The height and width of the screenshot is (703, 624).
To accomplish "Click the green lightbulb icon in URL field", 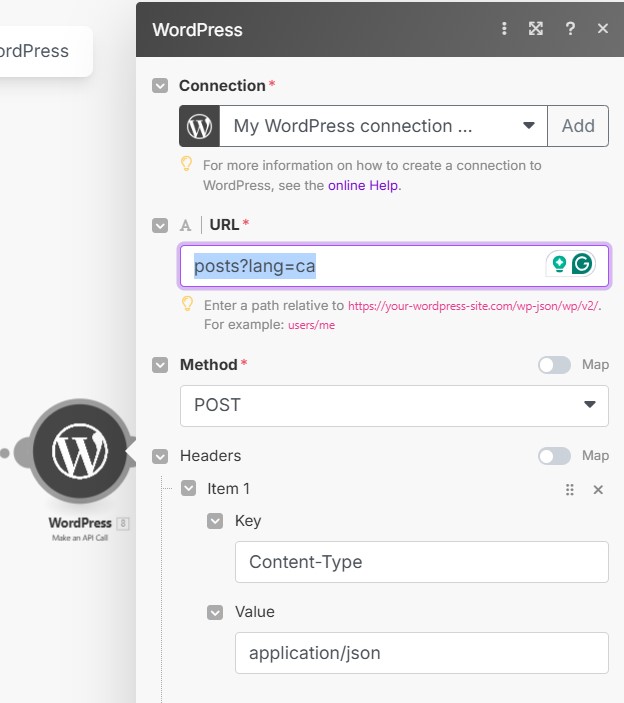I will (559, 264).
